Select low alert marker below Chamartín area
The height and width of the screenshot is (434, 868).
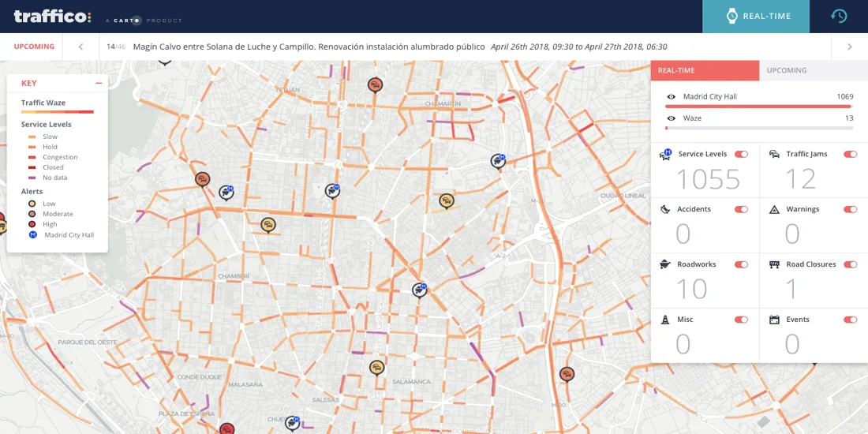point(446,201)
